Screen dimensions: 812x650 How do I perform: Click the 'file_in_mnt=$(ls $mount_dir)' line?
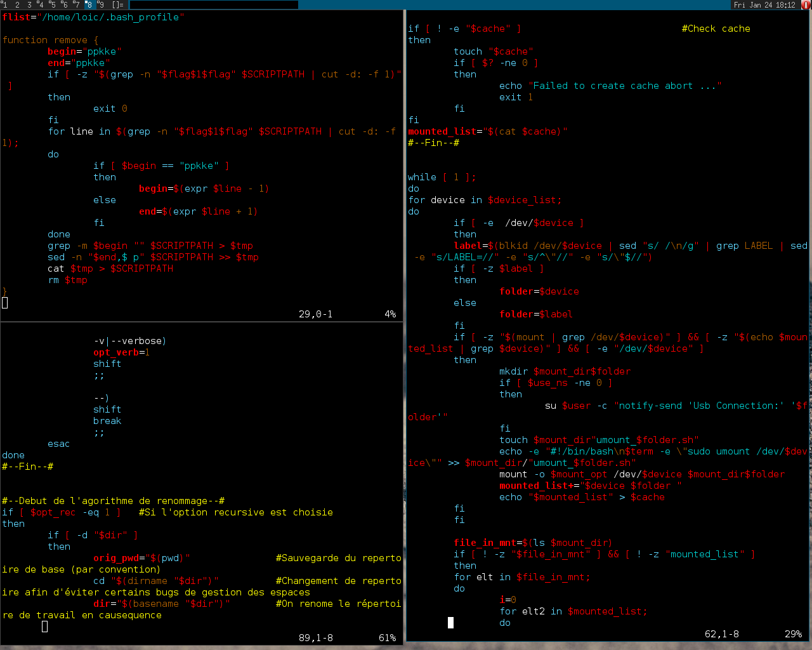(534, 543)
